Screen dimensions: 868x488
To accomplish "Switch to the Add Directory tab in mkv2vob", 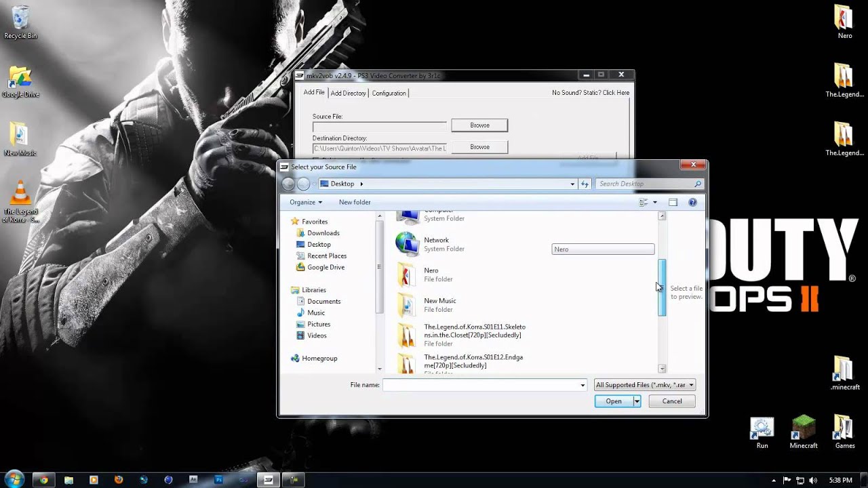I will [x=349, y=93].
